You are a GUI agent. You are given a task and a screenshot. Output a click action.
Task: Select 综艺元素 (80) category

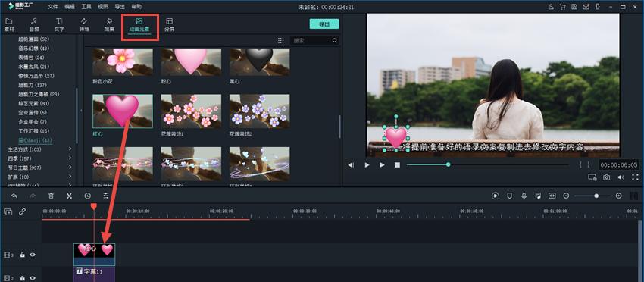click(33, 103)
